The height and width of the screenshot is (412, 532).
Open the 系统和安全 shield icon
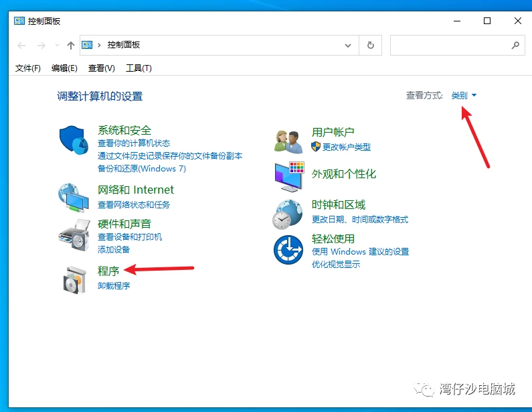[74, 140]
